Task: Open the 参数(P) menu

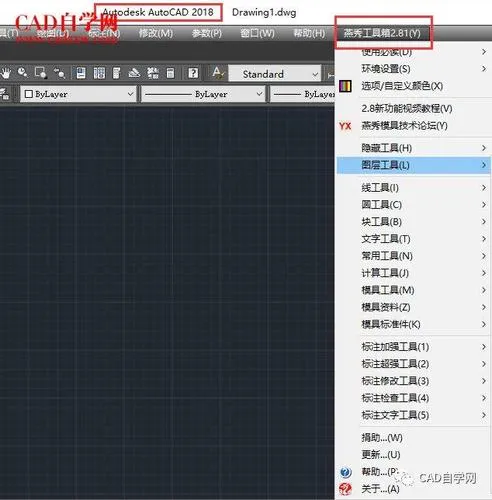Action: tap(207, 33)
